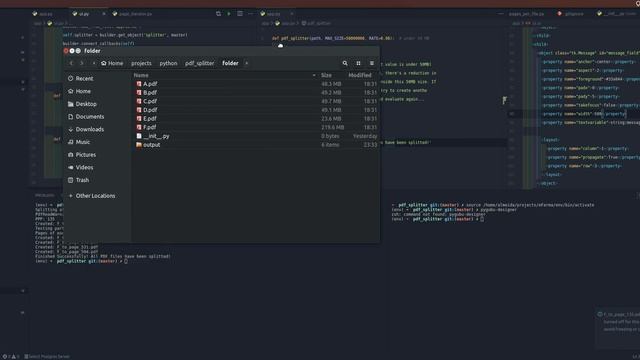Open Downloads in the sidebar
This screenshot has width=640, height=360.
coord(86,129)
